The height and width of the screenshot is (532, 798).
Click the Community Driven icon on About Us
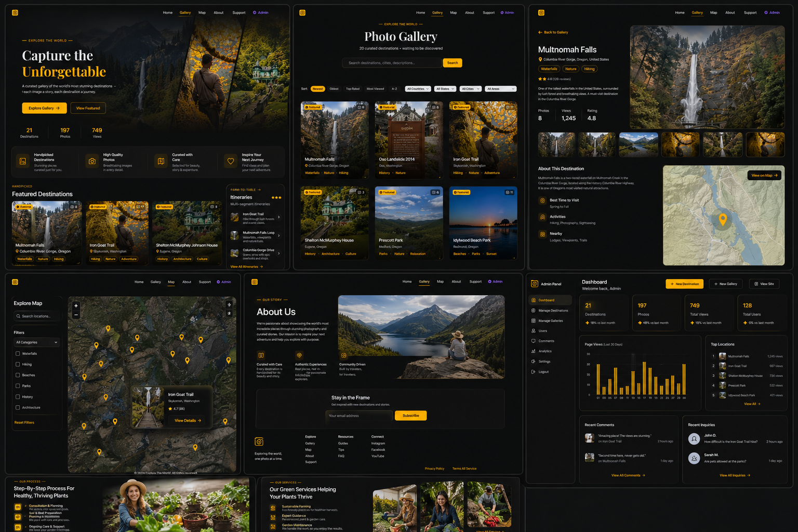tap(343, 355)
